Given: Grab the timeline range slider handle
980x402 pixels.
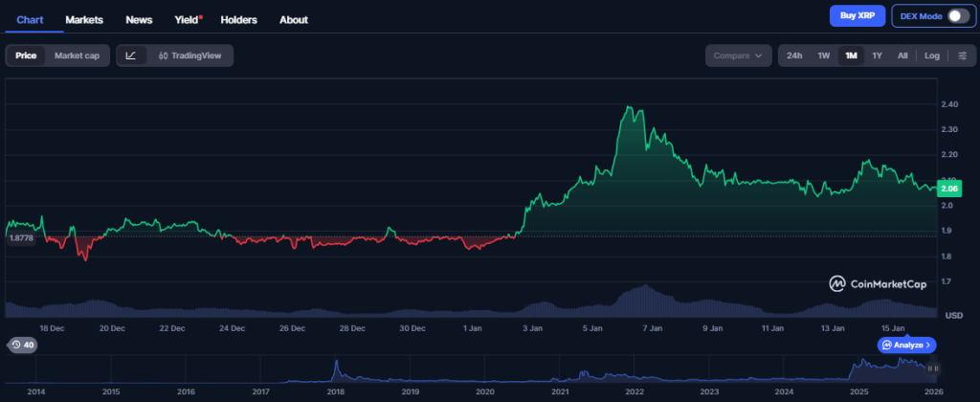Looking at the screenshot, I should click(936, 368).
